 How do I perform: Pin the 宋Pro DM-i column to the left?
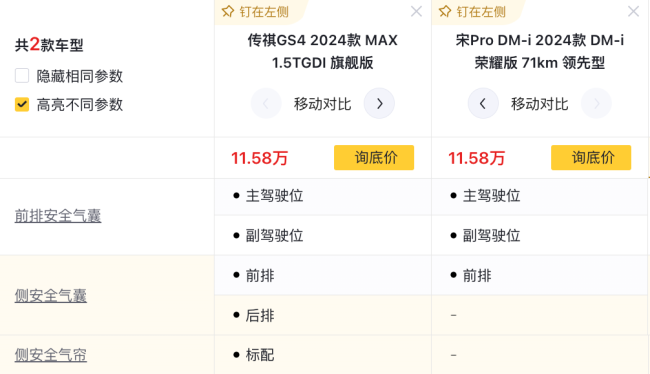[472, 12]
